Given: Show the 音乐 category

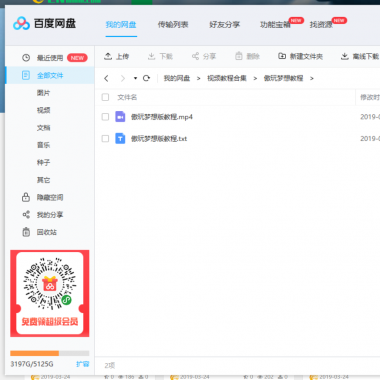Looking at the screenshot, I should click(43, 145).
